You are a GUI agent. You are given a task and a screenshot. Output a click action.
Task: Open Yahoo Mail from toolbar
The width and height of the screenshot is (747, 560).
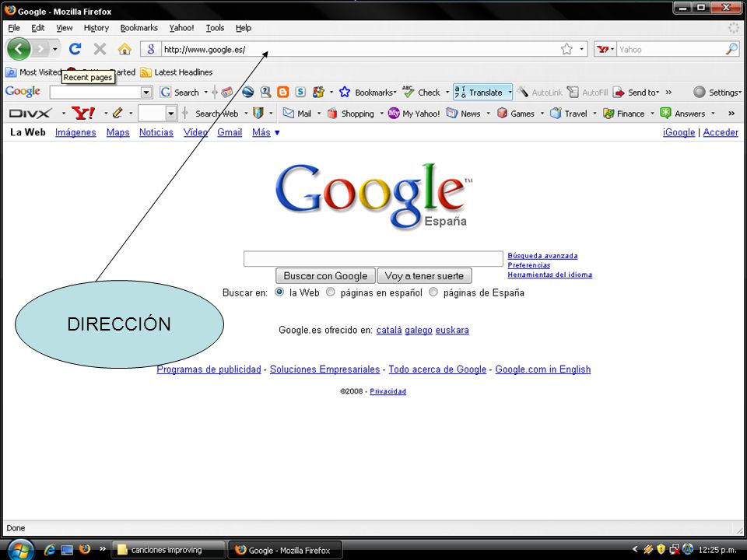pyautogui.click(x=296, y=114)
